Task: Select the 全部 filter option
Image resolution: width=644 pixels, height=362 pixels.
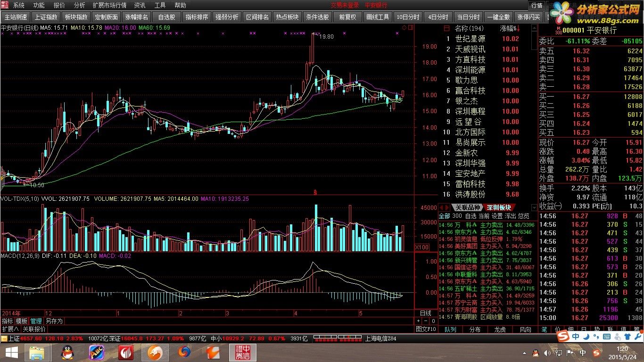Action: pos(444,216)
